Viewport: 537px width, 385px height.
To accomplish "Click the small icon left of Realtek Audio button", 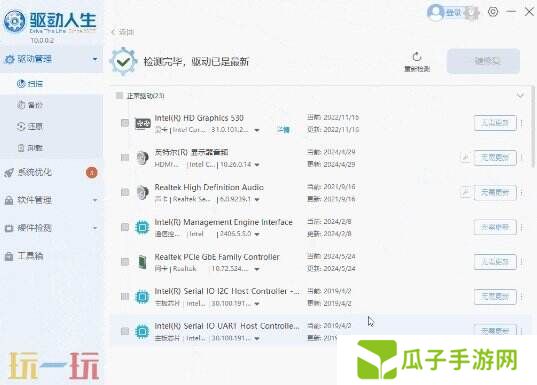I will coord(466,192).
